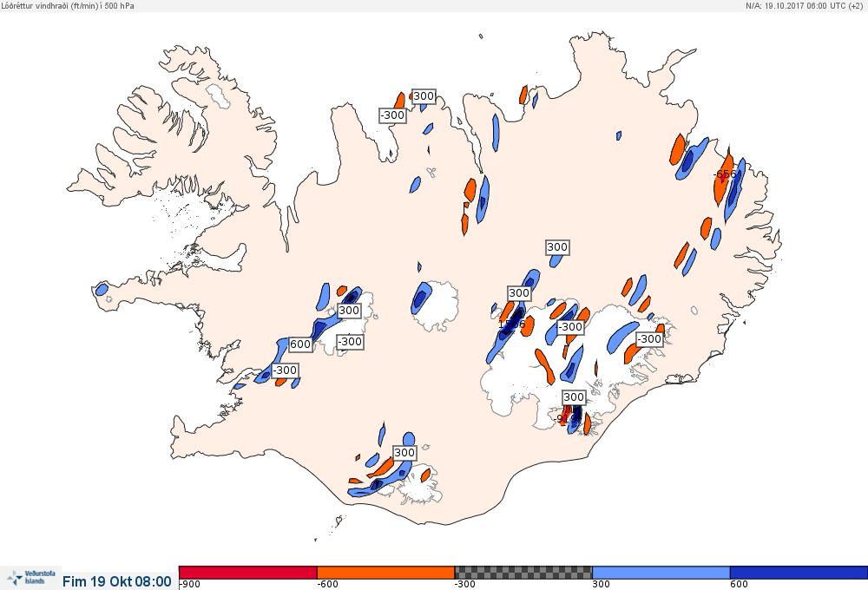
Task: Click the boxed '600' contour label on the map
Action: [x=300, y=344]
